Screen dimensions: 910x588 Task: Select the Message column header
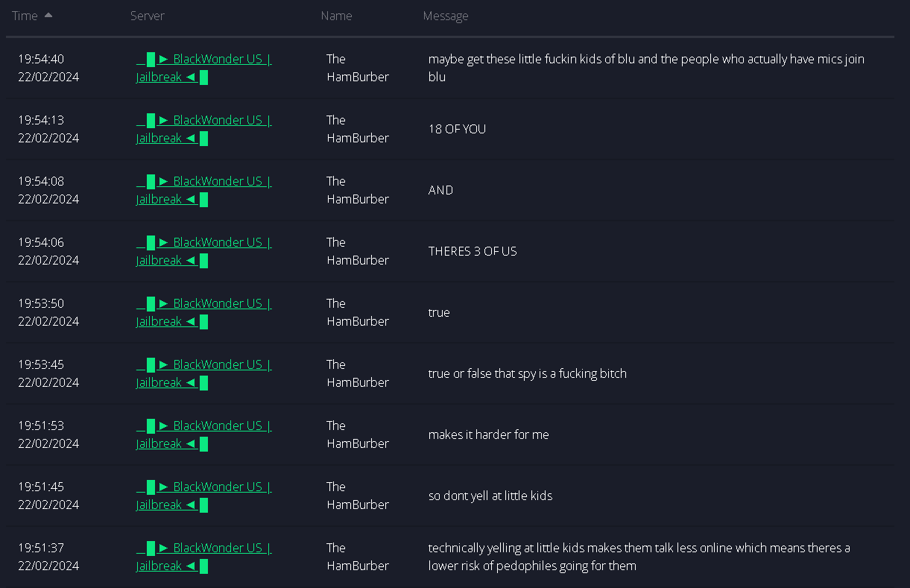click(446, 16)
